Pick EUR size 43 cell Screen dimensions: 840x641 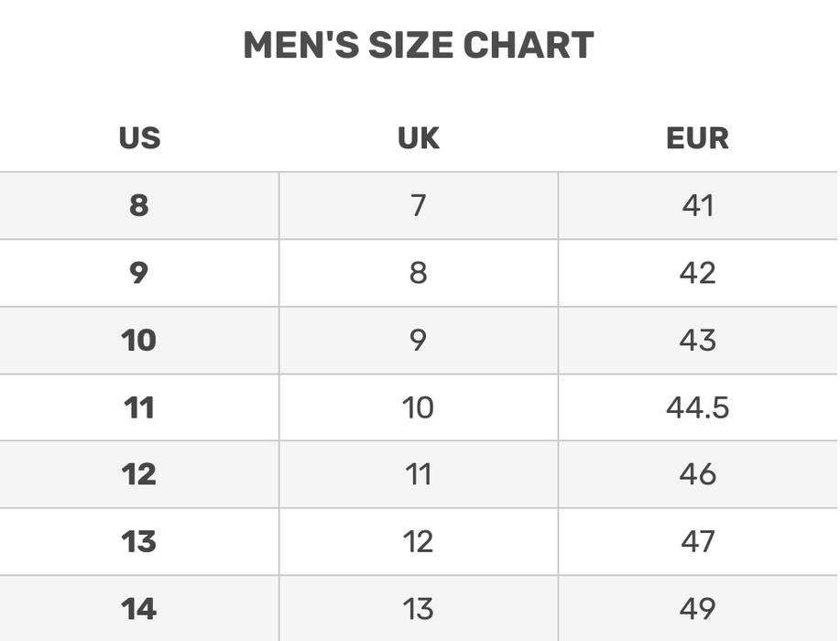coord(697,340)
